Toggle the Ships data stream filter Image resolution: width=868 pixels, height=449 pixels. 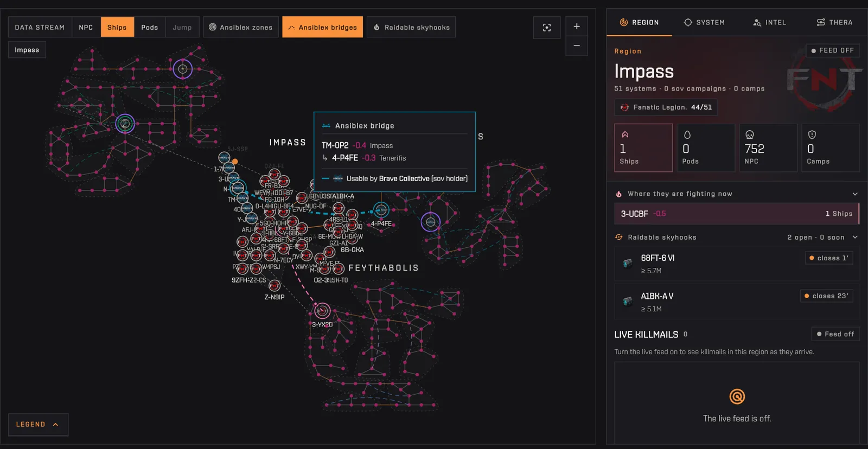click(117, 27)
